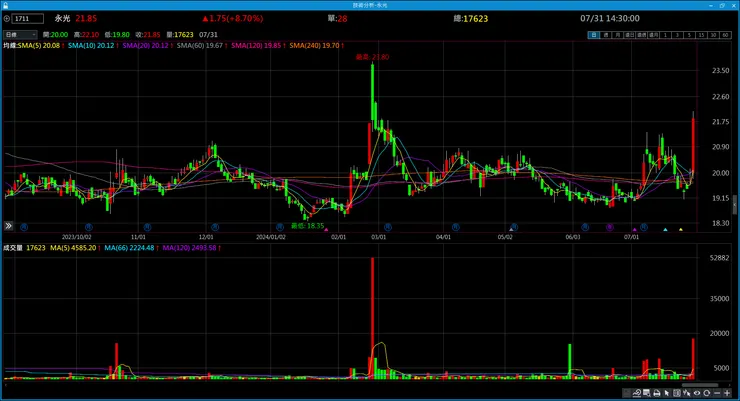Expand panel with double-chevron icon at chart bottom-left
Viewport: 740px width, 401px height.
[8, 226]
